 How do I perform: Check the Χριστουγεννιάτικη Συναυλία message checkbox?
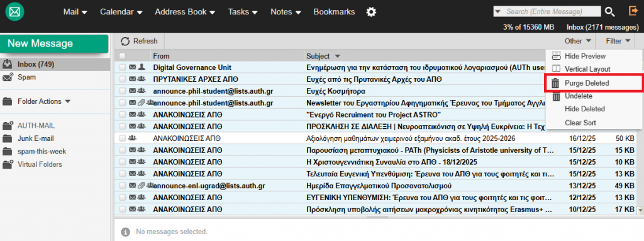click(123, 162)
